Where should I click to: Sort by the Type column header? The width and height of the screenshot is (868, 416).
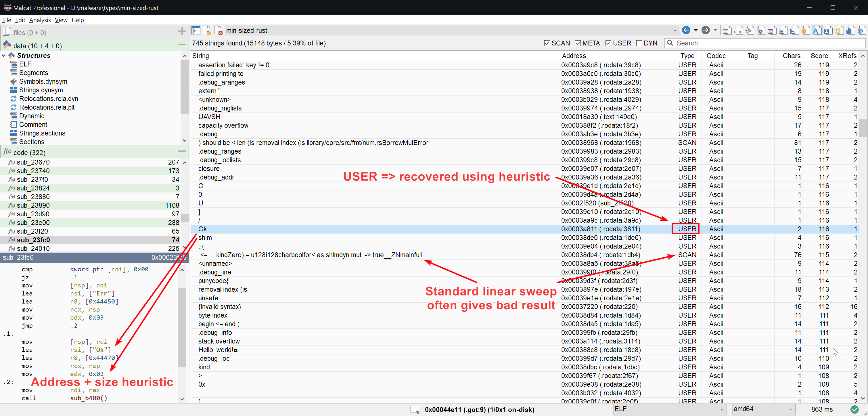(687, 56)
